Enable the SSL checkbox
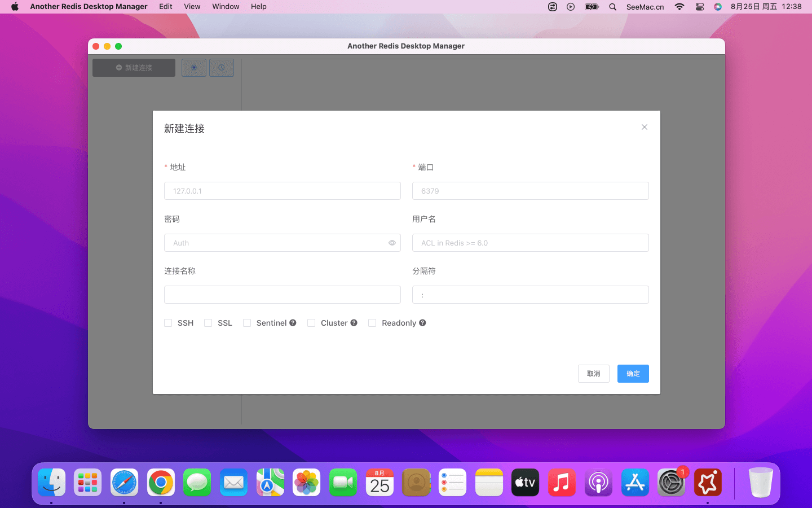The height and width of the screenshot is (508, 812). [208, 323]
